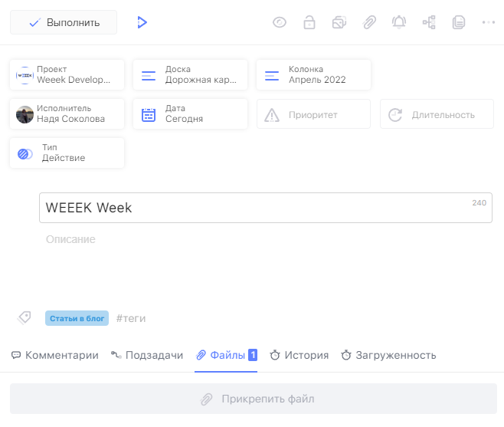Open the Доска board selector
504x427 pixels.
(190, 74)
